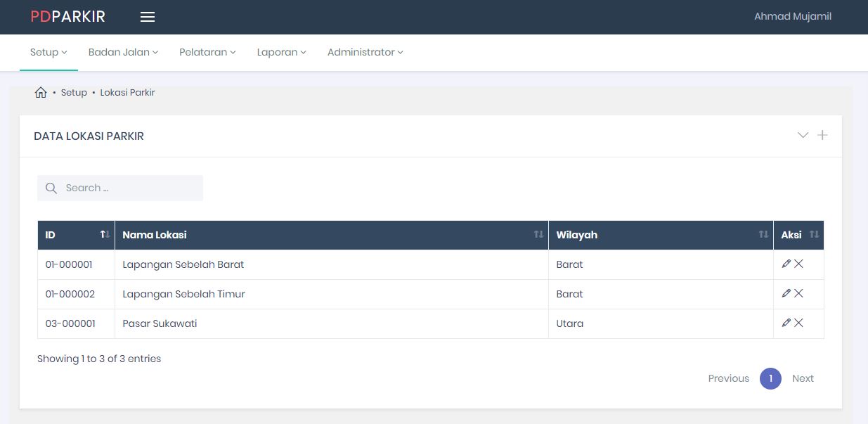Viewport: 868px width, 424px height.
Task: Expand the Setup menu
Action: click(x=48, y=52)
